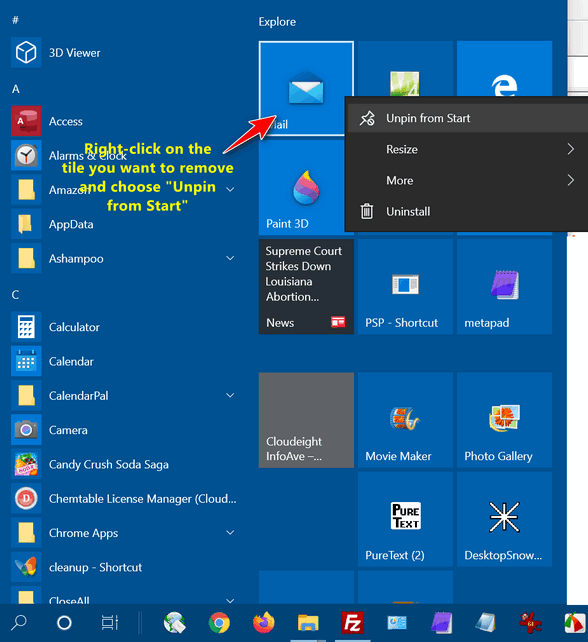Open the green picture tile beside Mail
Screen dimensions: 588x642
405,69
